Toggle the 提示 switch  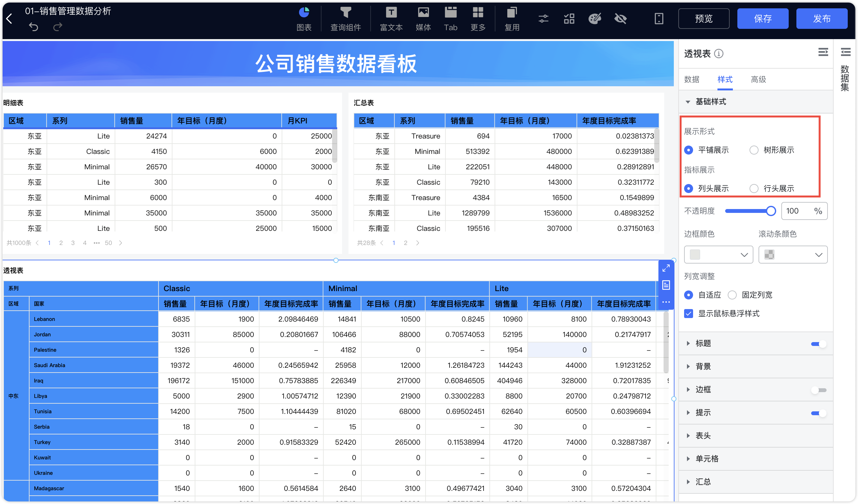[819, 413]
